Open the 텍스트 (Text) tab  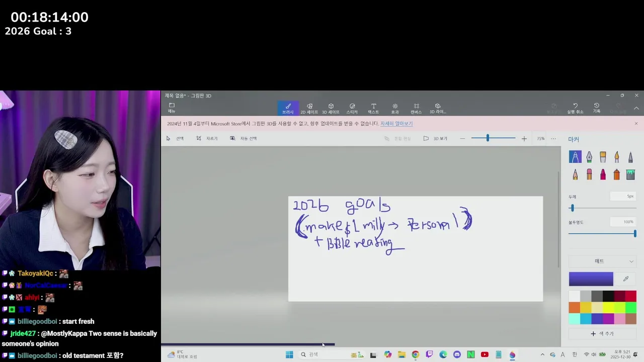pos(373,108)
